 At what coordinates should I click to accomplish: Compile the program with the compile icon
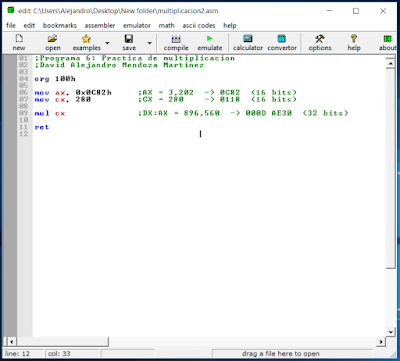(176, 43)
